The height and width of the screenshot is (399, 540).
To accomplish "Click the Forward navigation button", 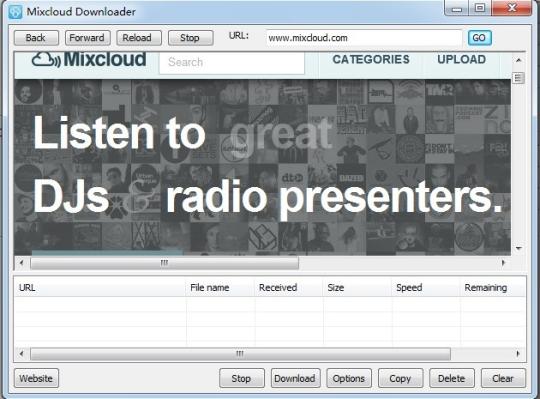I will point(87,38).
